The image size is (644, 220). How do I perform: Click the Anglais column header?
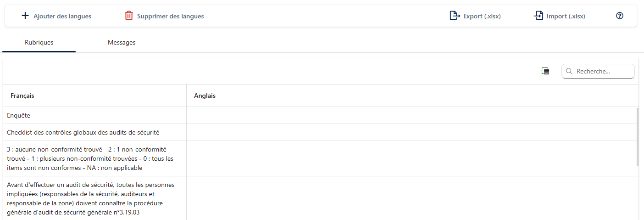tap(205, 96)
